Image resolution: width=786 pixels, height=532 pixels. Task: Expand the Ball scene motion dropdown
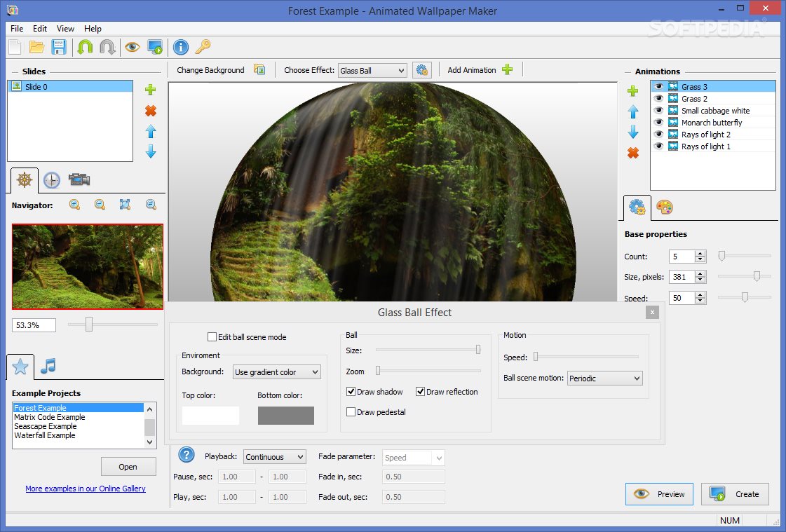pyautogui.click(x=604, y=378)
